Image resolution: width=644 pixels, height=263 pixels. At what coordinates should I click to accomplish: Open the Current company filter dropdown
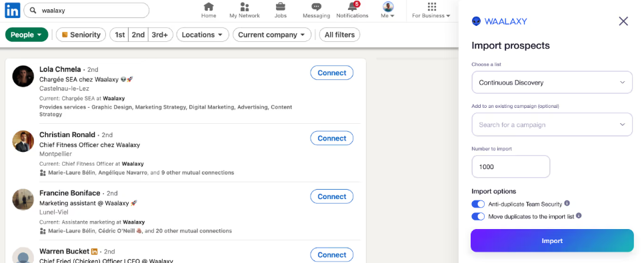click(272, 35)
